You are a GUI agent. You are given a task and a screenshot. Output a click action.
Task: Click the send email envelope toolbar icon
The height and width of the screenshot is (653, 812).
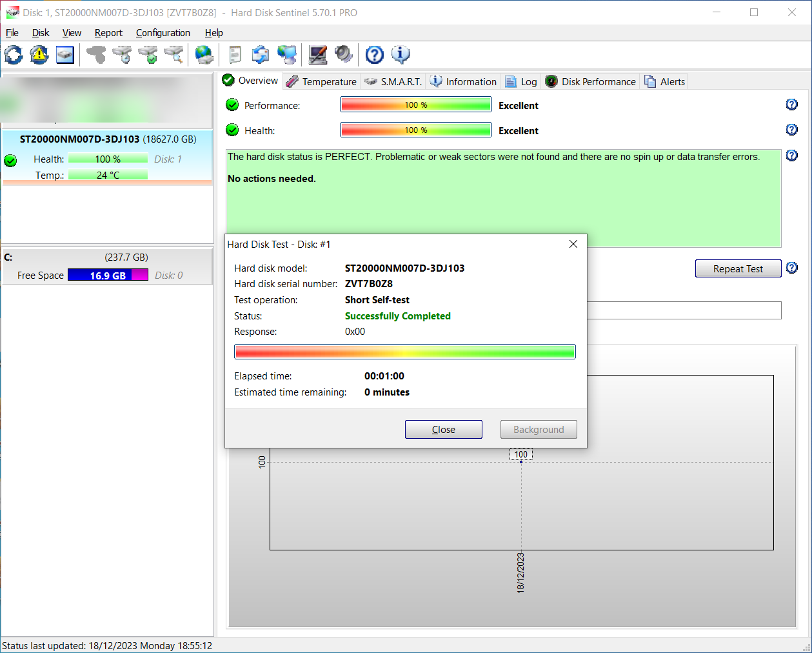pos(261,55)
